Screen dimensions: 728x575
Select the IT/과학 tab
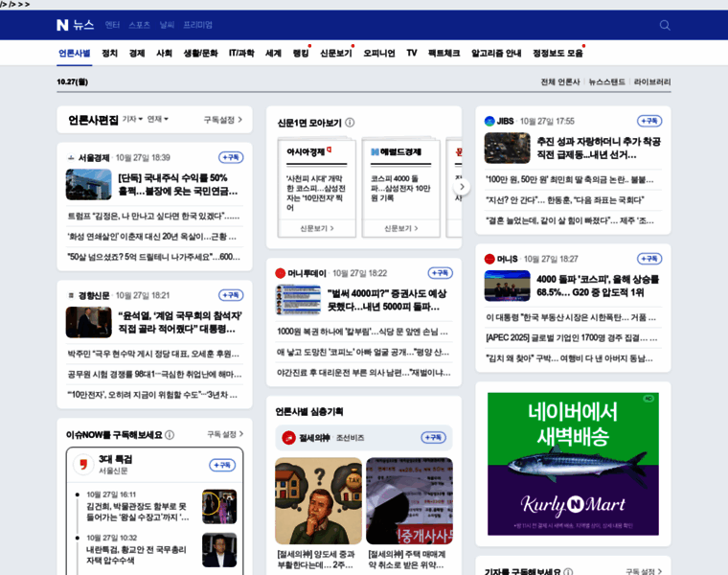241,54
